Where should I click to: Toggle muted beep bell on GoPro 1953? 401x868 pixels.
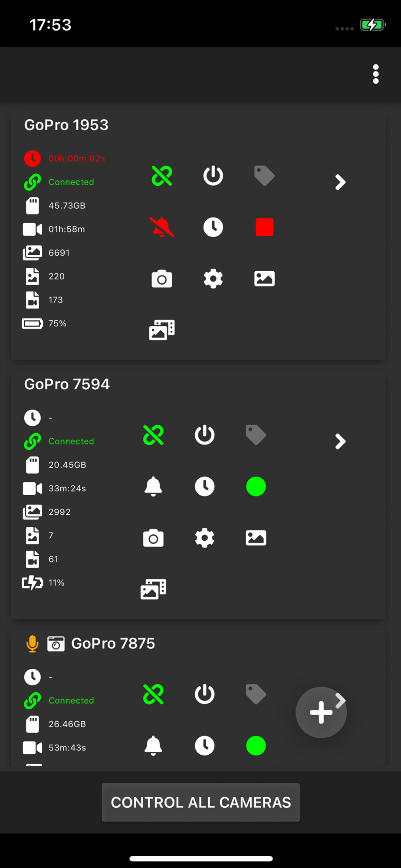[x=162, y=227]
